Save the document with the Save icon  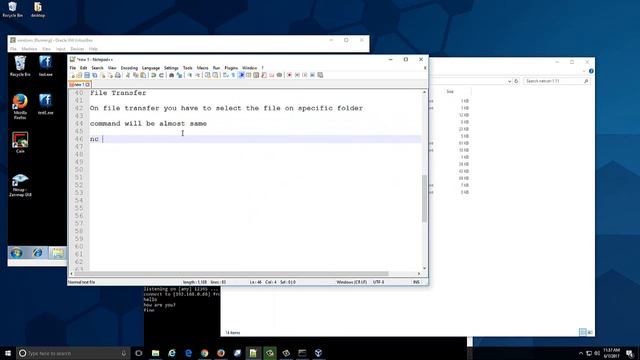87,75
